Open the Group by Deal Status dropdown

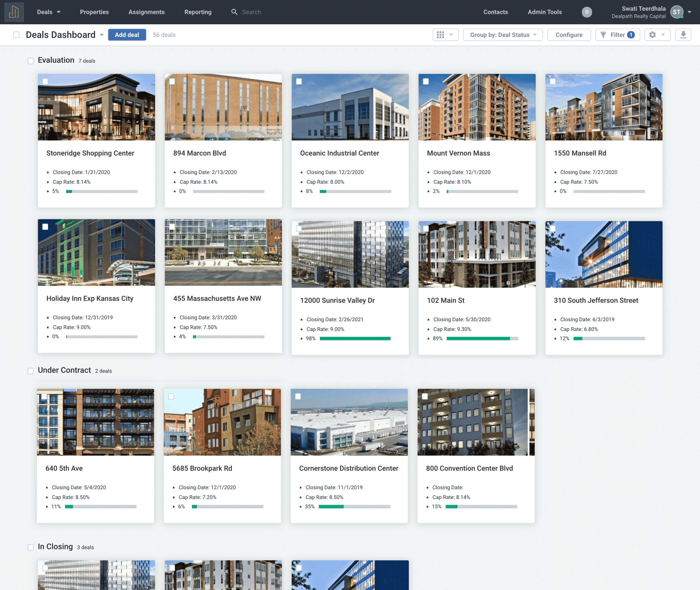[x=503, y=34]
